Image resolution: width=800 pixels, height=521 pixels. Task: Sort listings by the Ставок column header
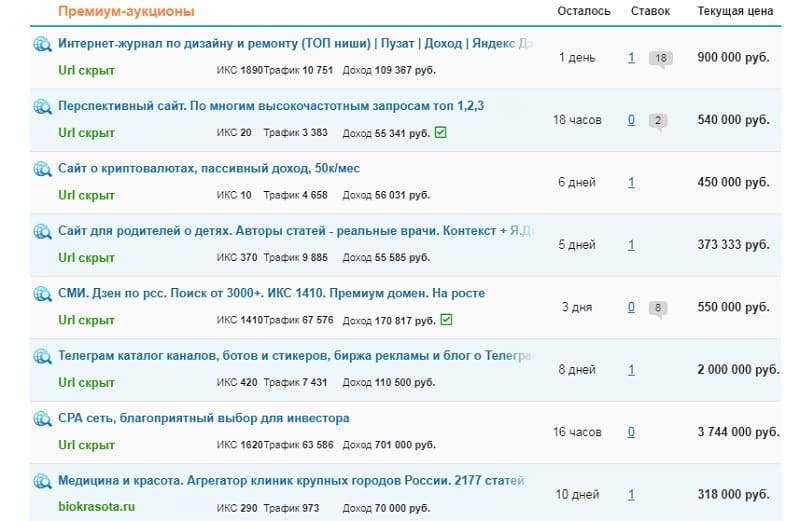coord(651,11)
